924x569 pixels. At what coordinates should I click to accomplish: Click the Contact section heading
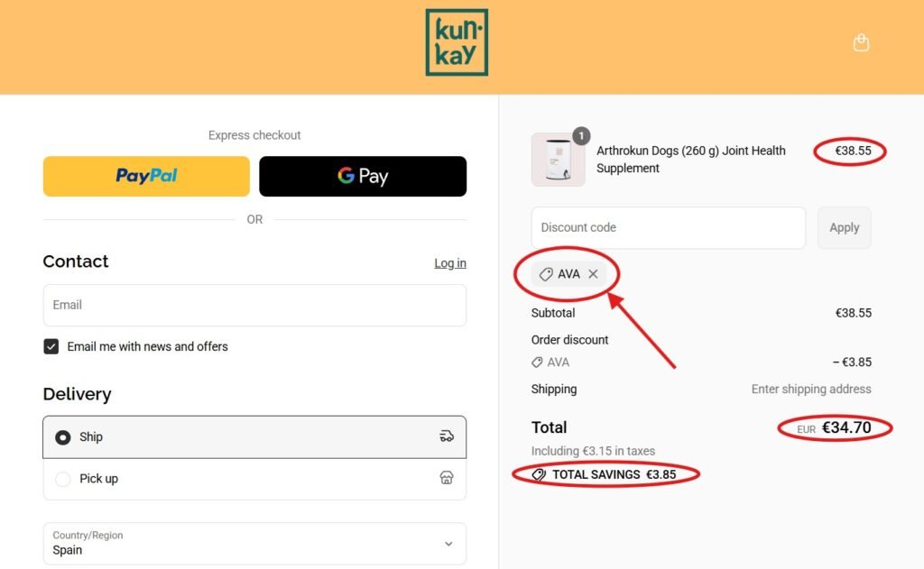[x=76, y=261]
